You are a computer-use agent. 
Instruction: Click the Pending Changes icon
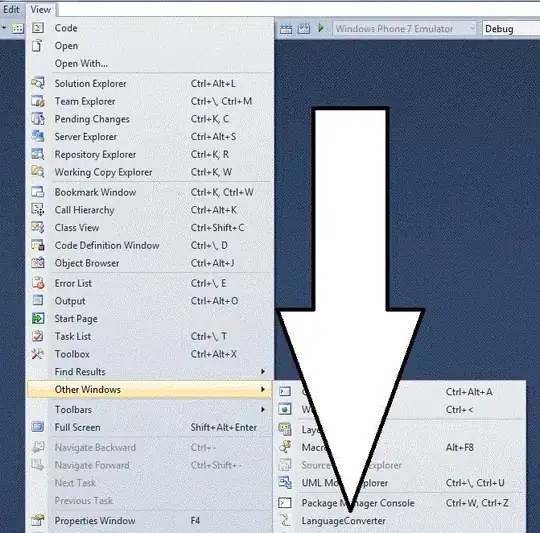(38, 119)
